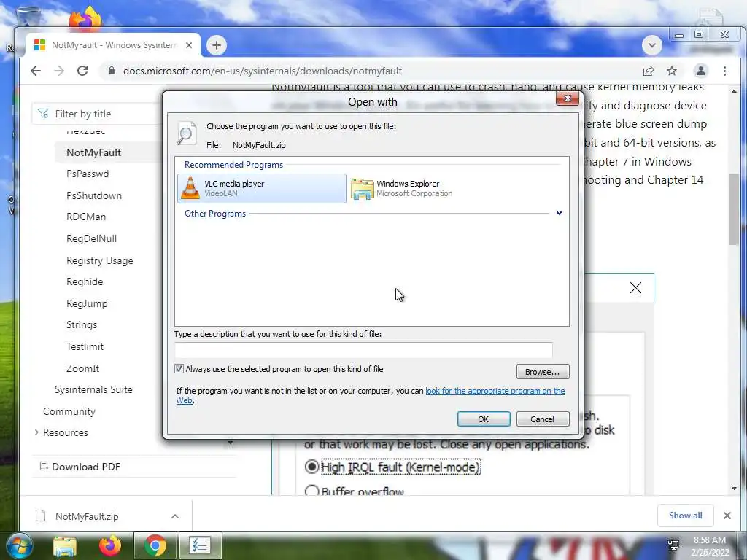This screenshot has height=560, width=747.
Task: Open RDCMan in sidebar
Action: coord(86,217)
